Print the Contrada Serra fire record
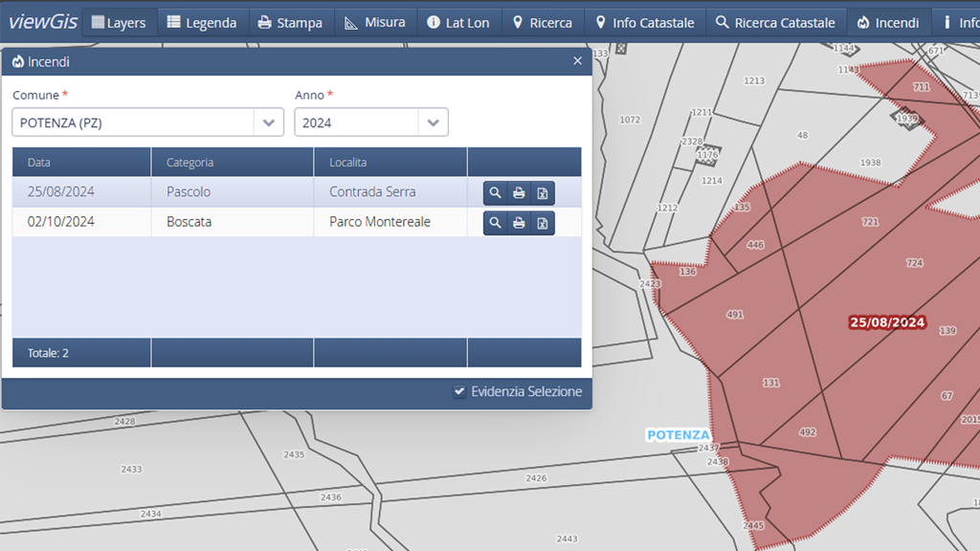 (519, 193)
